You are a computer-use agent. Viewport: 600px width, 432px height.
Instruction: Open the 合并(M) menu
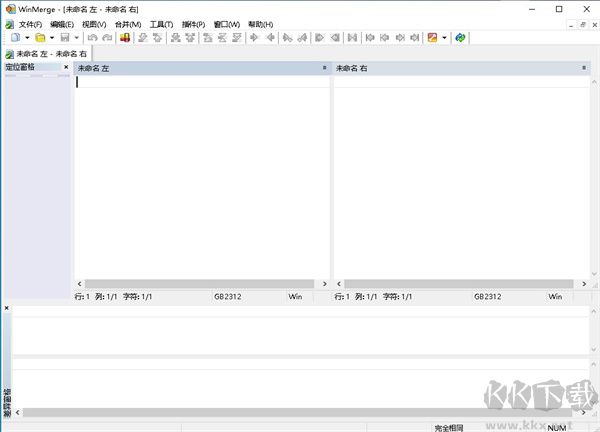pos(127,24)
